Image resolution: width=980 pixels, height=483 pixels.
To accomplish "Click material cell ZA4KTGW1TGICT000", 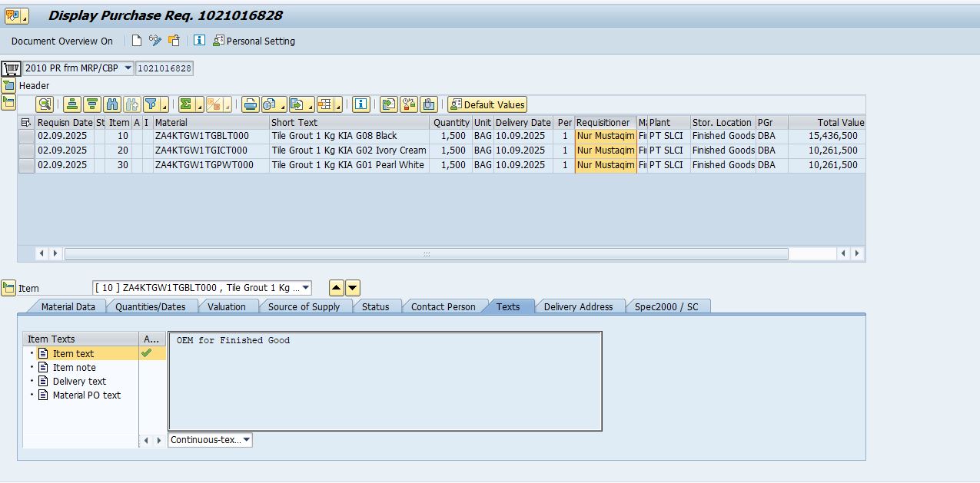I will 211,151.
